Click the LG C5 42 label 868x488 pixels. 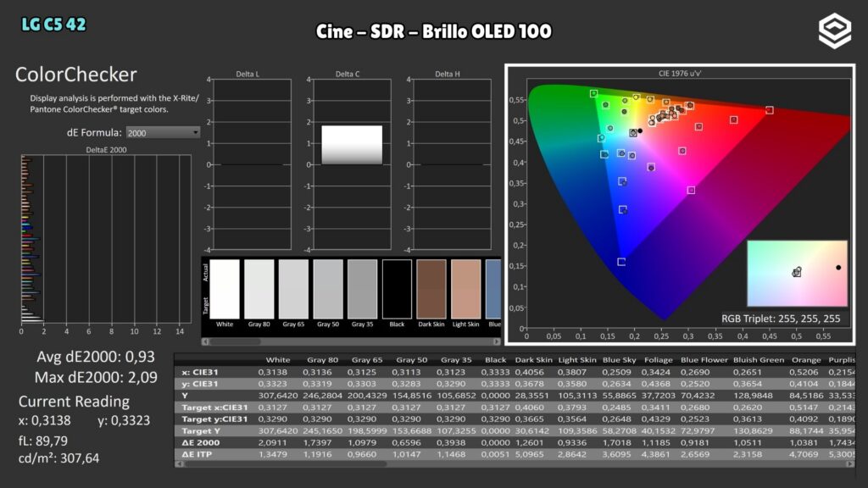(53, 25)
